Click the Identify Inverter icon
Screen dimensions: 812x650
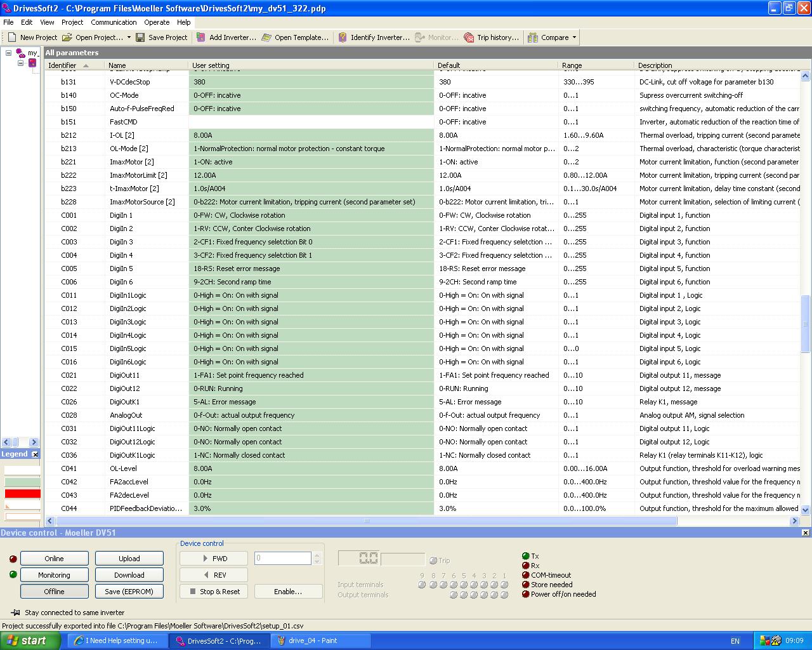pyautogui.click(x=343, y=37)
